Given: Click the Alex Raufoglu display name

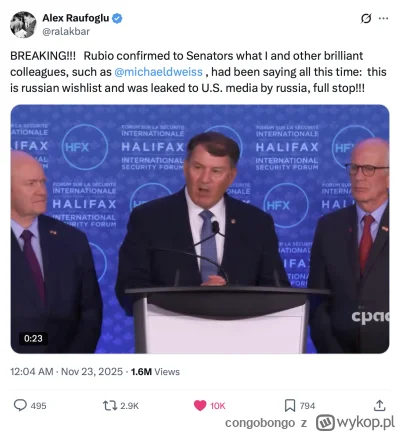Looking at the screenshot, I should 76,18.
